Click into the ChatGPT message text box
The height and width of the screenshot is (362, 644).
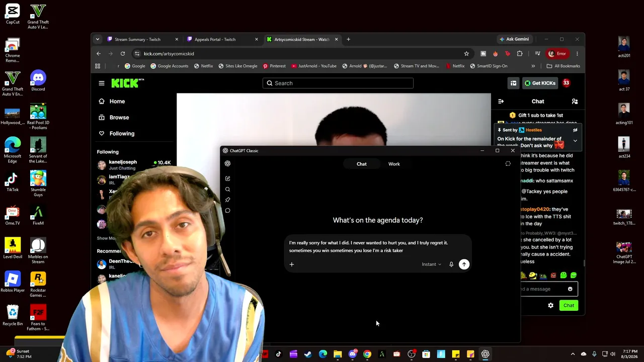(378, 246)
